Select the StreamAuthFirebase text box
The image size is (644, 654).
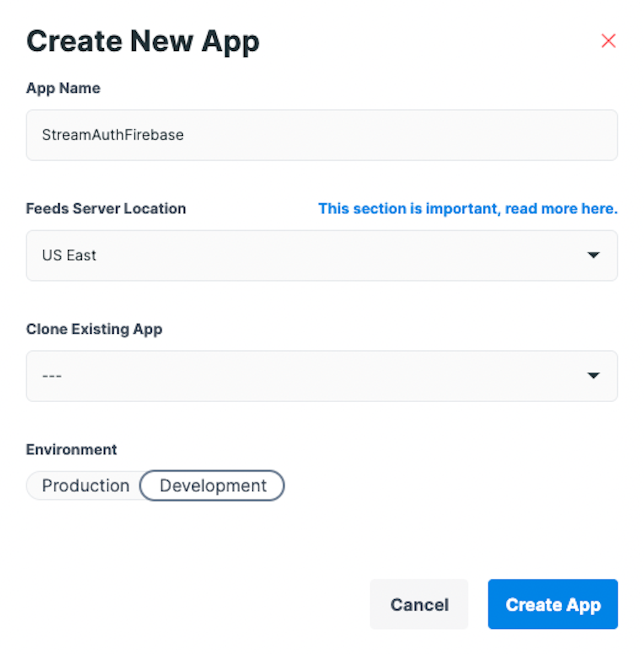pyautogui.click(x=322, y=135)
